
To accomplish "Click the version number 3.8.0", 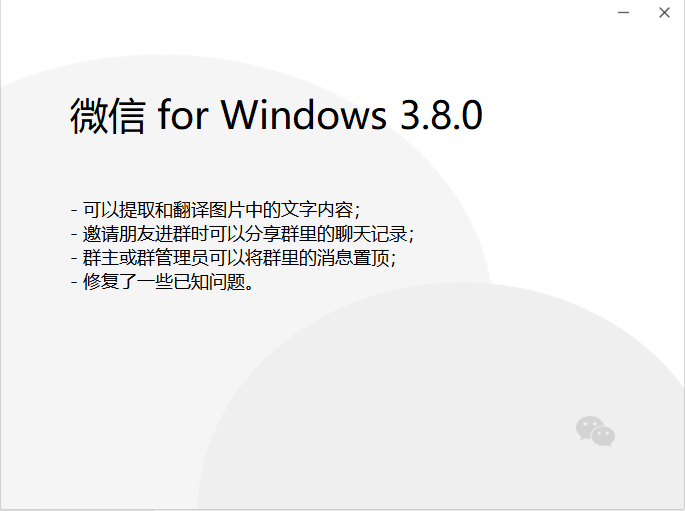I will pos(441,115).
